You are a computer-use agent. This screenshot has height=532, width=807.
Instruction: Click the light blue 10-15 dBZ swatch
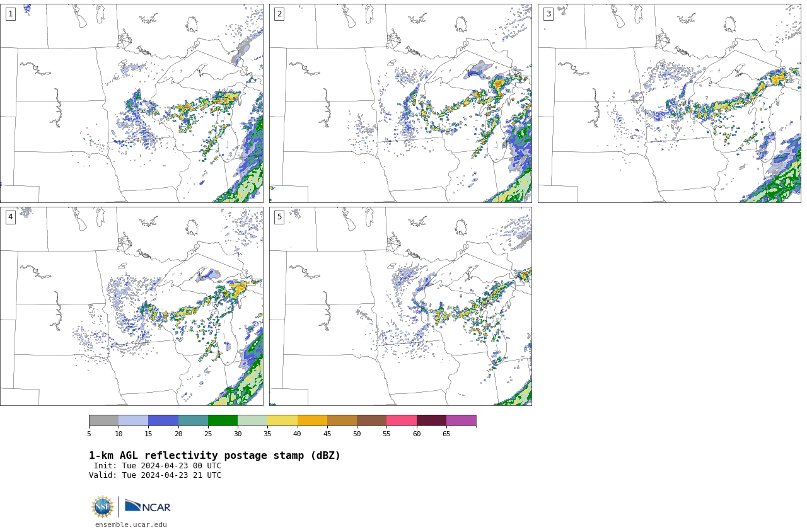pos(134,420)
